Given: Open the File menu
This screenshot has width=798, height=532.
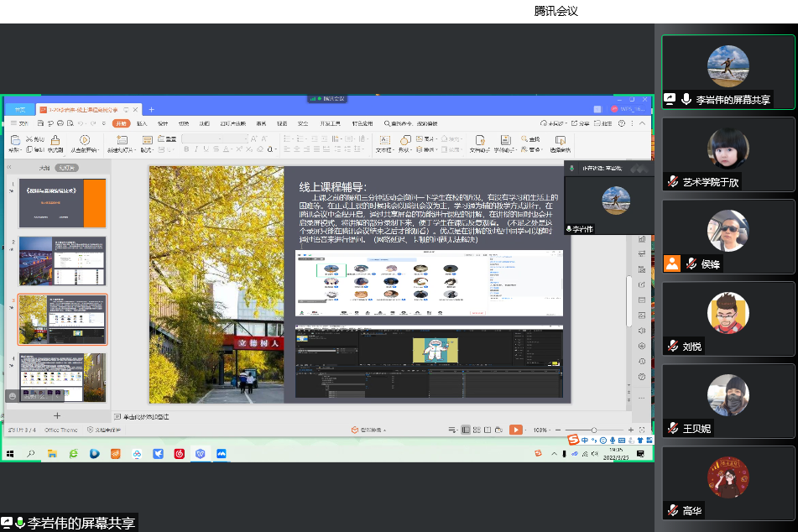Looking at the screenshot, I should [x=19, y=123].
